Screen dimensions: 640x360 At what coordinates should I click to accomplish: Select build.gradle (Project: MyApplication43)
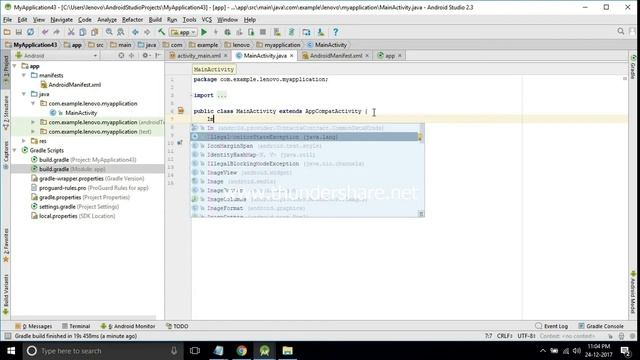pyautogui.click(x=87, y=160)
